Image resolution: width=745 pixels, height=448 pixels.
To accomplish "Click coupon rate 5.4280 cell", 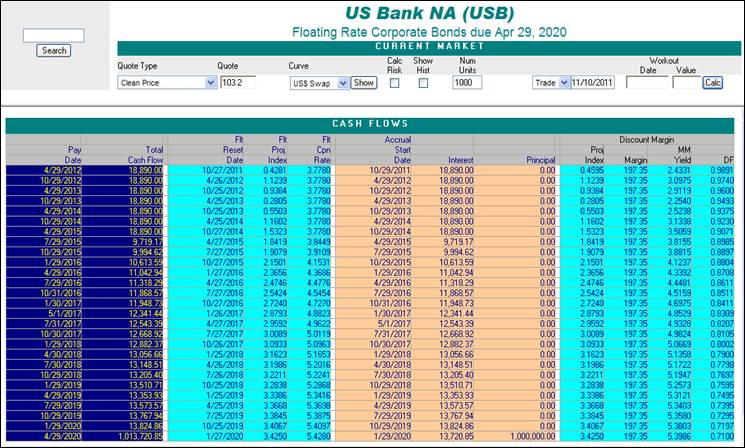I will pos(310,436).
